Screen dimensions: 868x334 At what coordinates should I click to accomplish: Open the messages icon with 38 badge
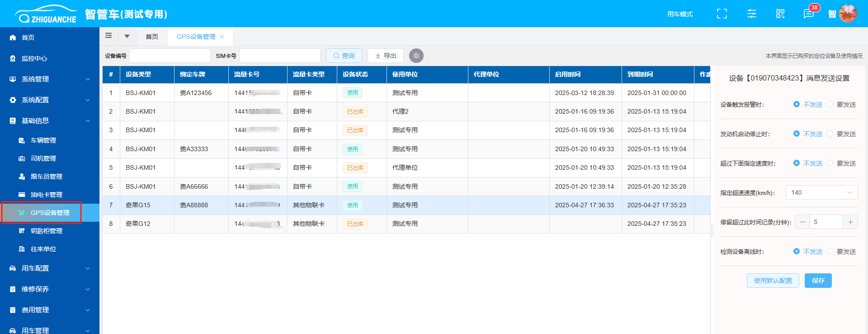tap(809, 14)
